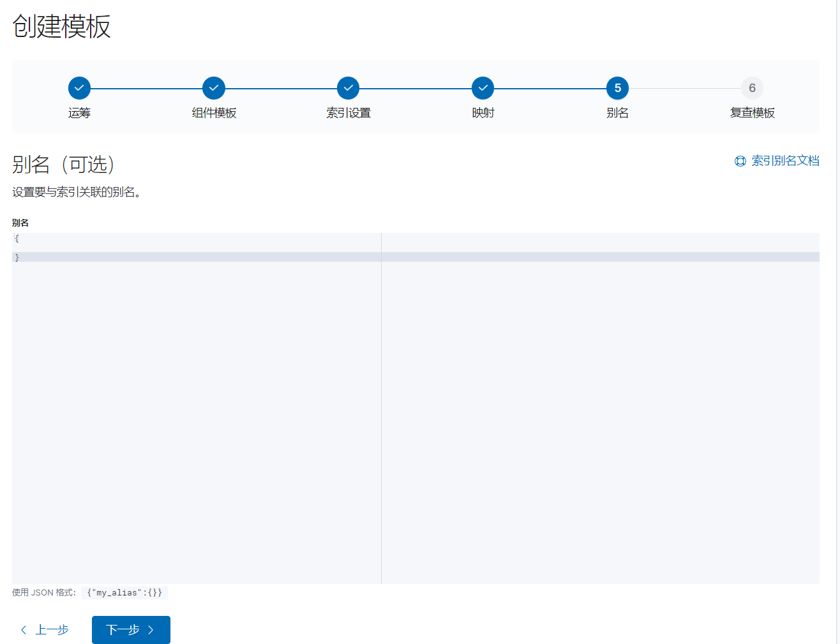
Task: Open 索引别名文档 documentation link
Action: pyautogui.click(x=785, y=161)
